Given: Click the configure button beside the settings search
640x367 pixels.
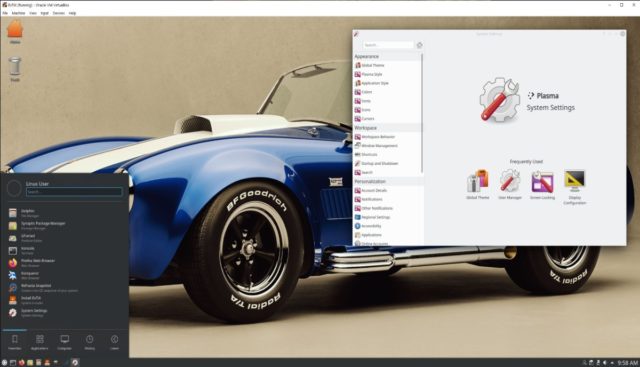Looking at the screenshot, I should point(419,45).
